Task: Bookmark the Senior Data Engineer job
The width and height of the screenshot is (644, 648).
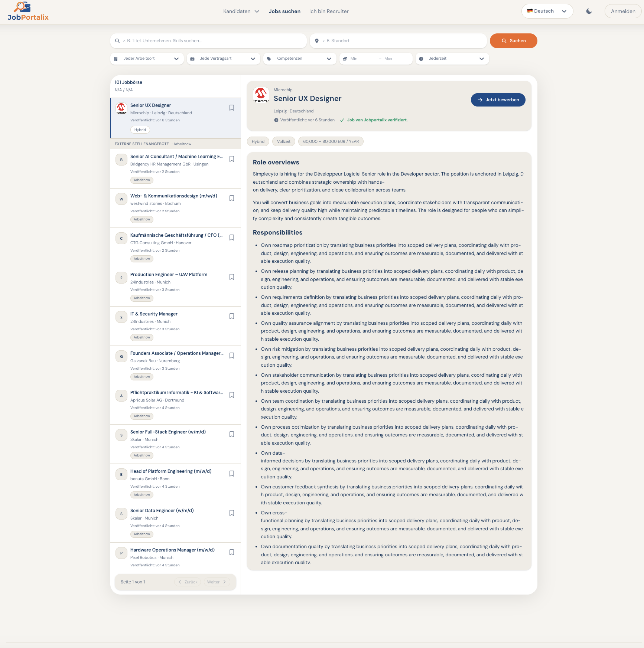Action: (x=232, y=513)
